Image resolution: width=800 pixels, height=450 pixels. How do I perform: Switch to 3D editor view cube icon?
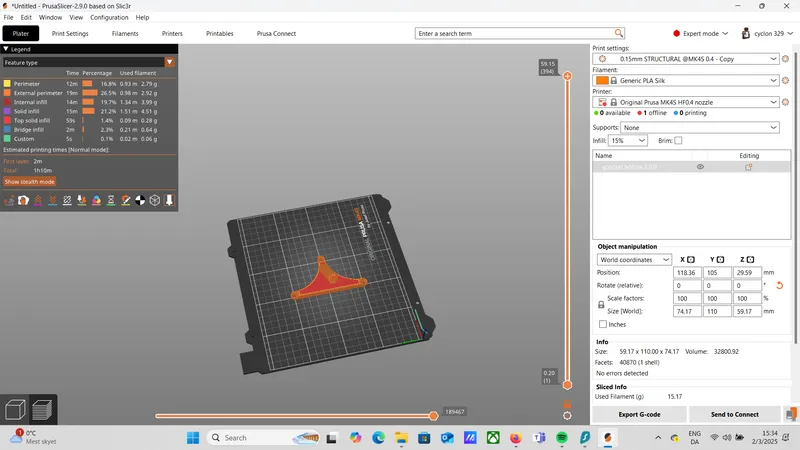point(15,410)
